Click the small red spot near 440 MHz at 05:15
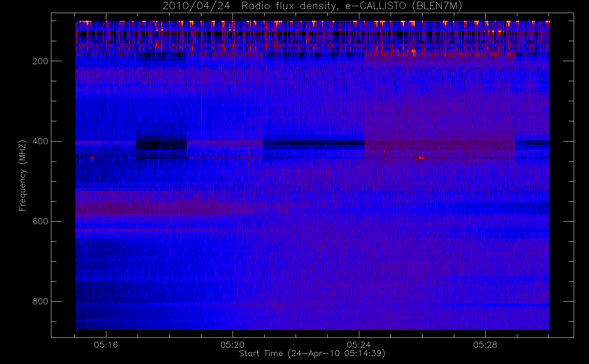Screen dimensions: 589x364 (x=92, y=158)
